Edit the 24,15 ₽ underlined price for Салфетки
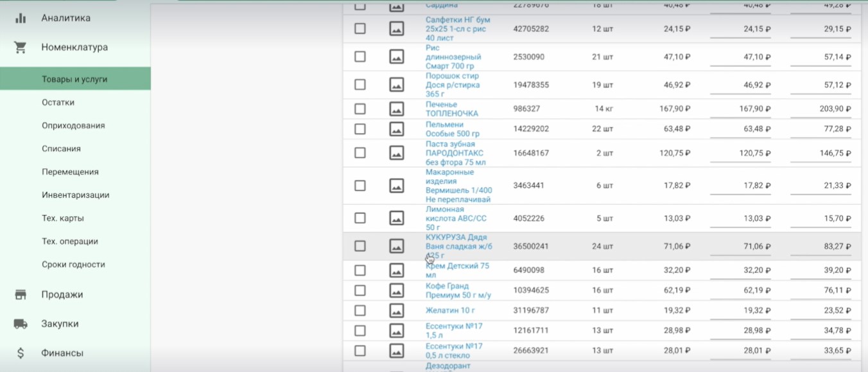Viewport: 868px width, 372px height. [x=741, y=29]
